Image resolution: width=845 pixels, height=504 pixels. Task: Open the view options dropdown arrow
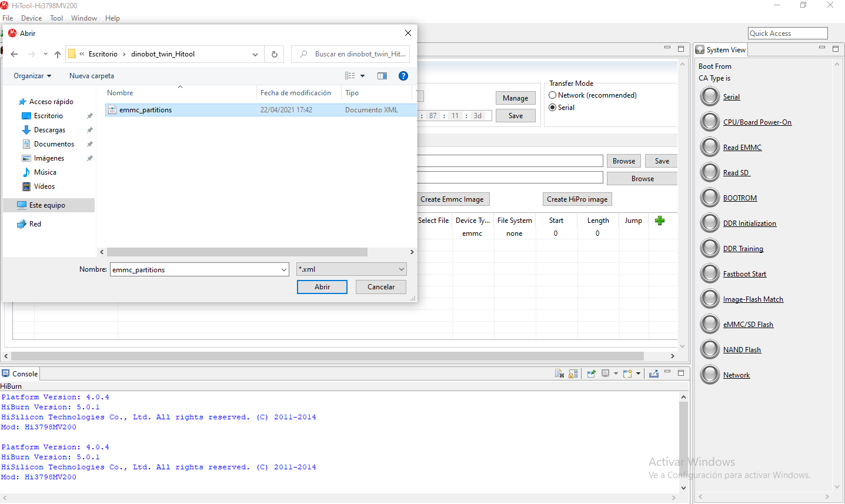pyautogui.click(x=362, y=76)
